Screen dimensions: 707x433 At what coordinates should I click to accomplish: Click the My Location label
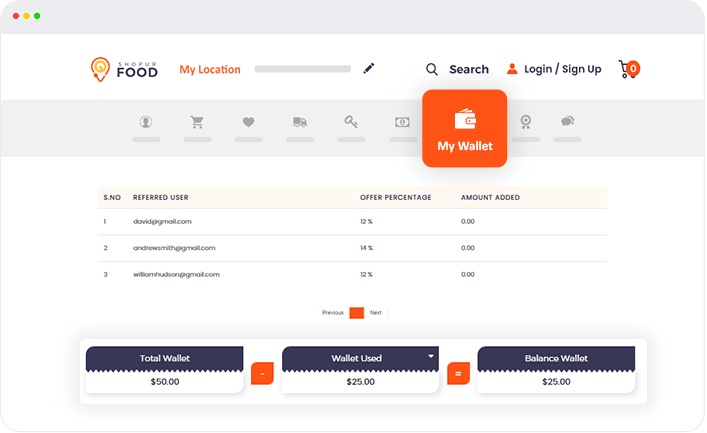(210, 69)
